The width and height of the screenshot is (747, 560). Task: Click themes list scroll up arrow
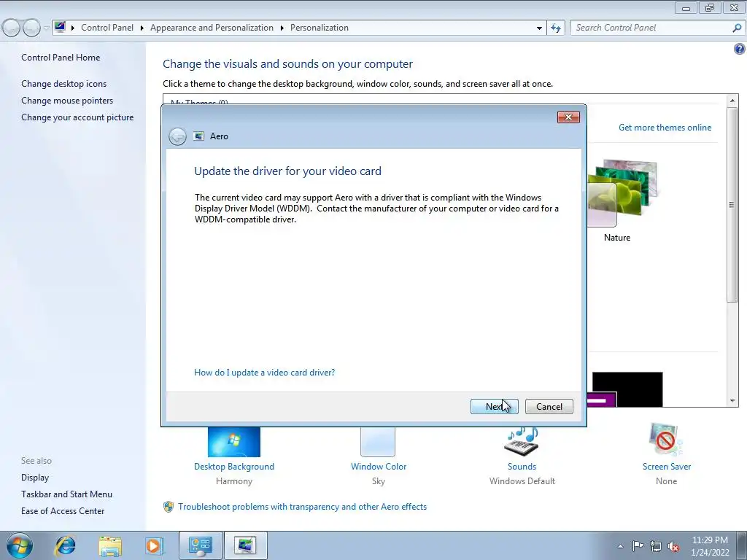pyautogui.click(x=732, y=101)
